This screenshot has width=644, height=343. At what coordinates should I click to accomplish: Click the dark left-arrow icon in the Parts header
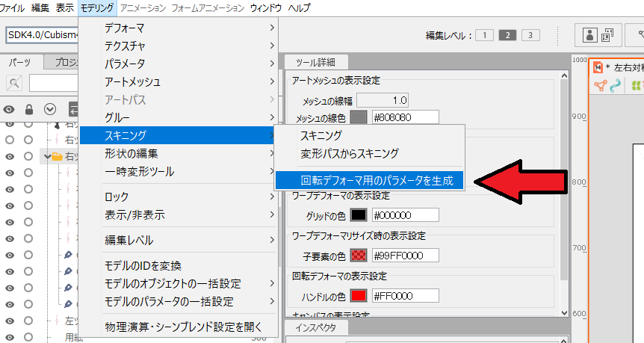[x=73, y=109]
